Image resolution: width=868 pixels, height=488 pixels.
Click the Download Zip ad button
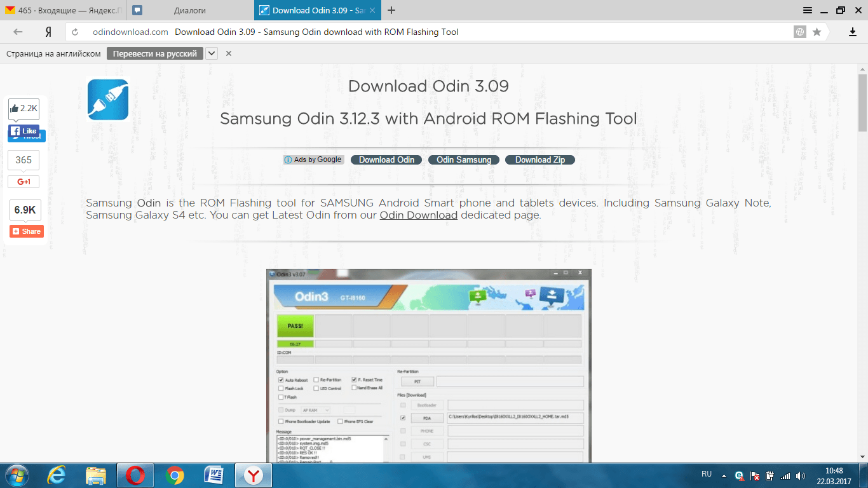(x=540, y=160)
